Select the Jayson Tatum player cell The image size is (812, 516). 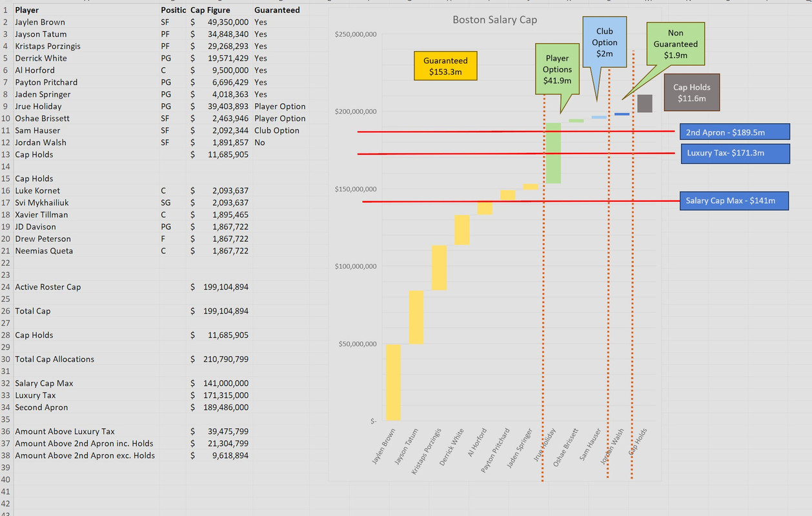86,34
